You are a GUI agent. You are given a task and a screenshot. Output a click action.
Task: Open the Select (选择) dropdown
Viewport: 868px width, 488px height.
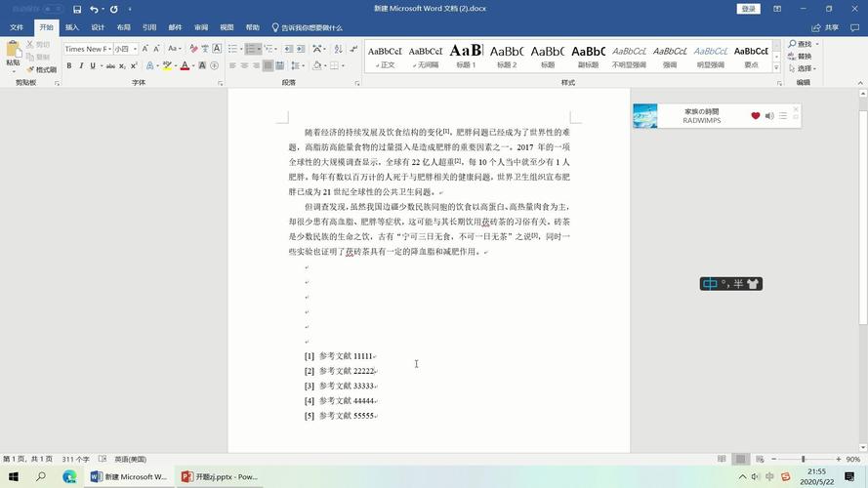click(x=803, y=68)
